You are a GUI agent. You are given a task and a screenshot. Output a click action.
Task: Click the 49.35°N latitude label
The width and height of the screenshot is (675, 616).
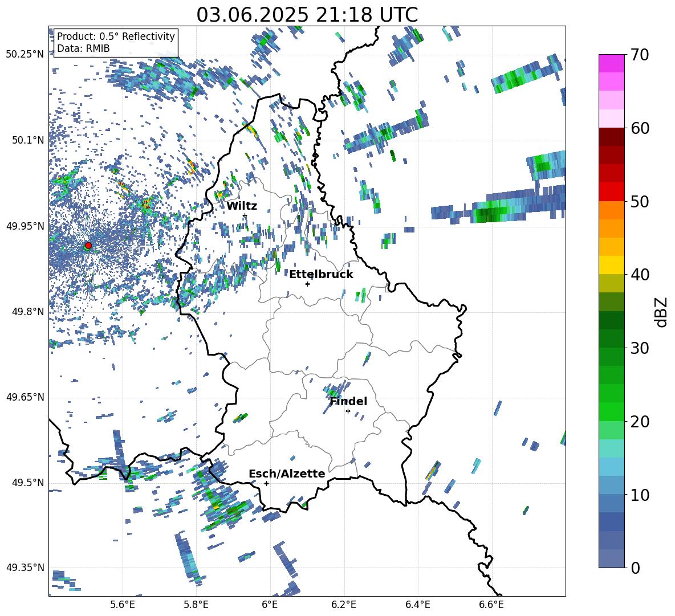(25, 568)
